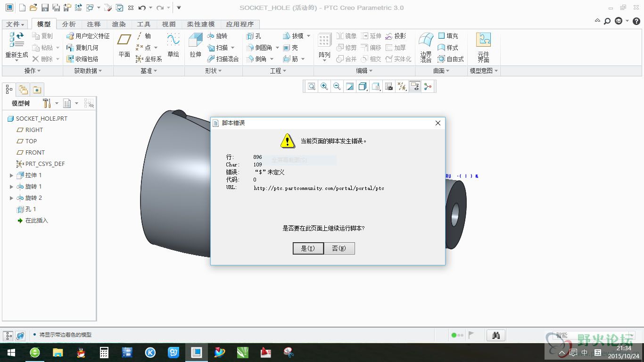Open the Component Interface (元件界面) tool
The image size is (644, 362).
(483, 47)
